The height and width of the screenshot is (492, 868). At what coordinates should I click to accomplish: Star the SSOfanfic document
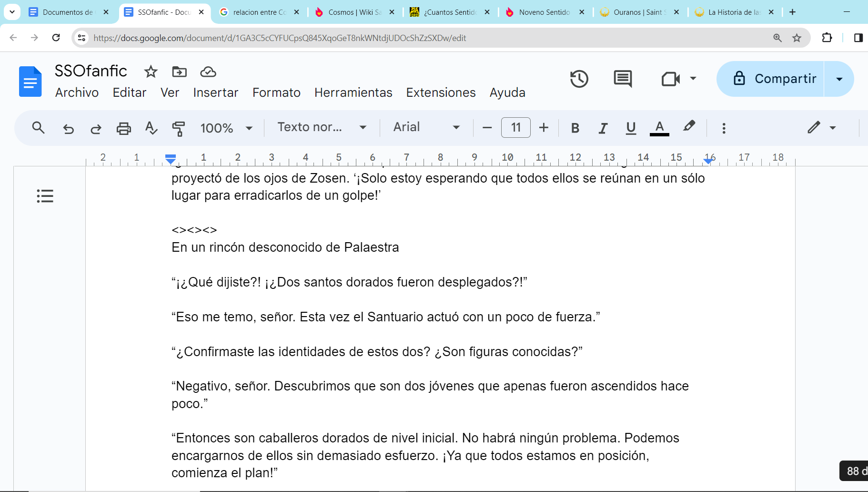(151, 72)
